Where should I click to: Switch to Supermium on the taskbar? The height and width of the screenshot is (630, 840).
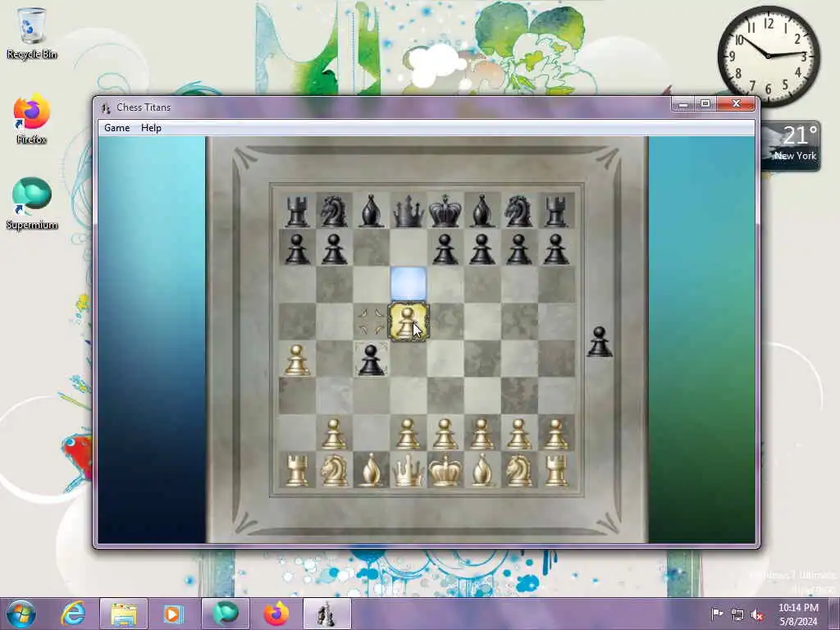[x=225, y=614]
